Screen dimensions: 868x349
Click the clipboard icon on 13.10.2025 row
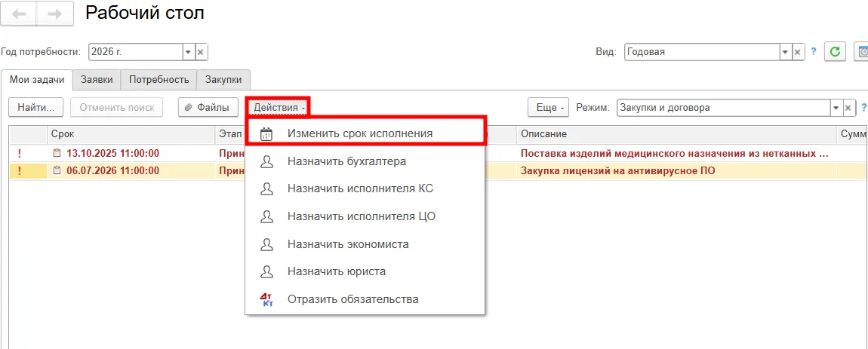pos(57,153)
